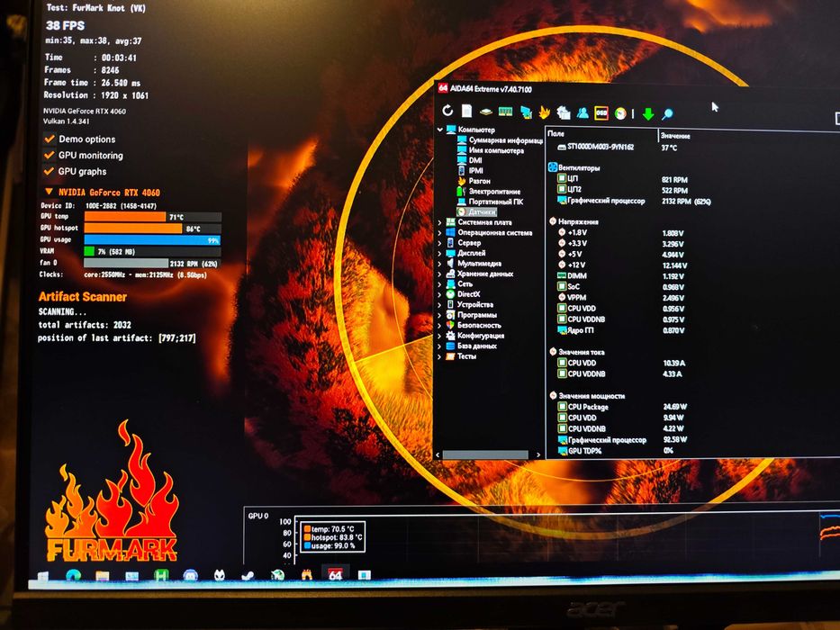Open the Устройства tree item
840x630 pixels.
tap(475, 304)
